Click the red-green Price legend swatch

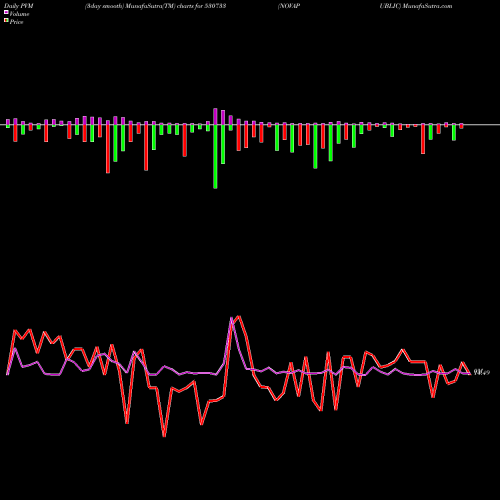pyautogui.click(x=6, y=21)
